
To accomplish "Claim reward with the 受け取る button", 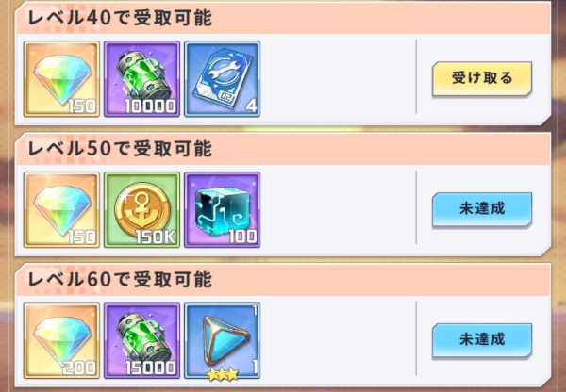I will (482, 78).
